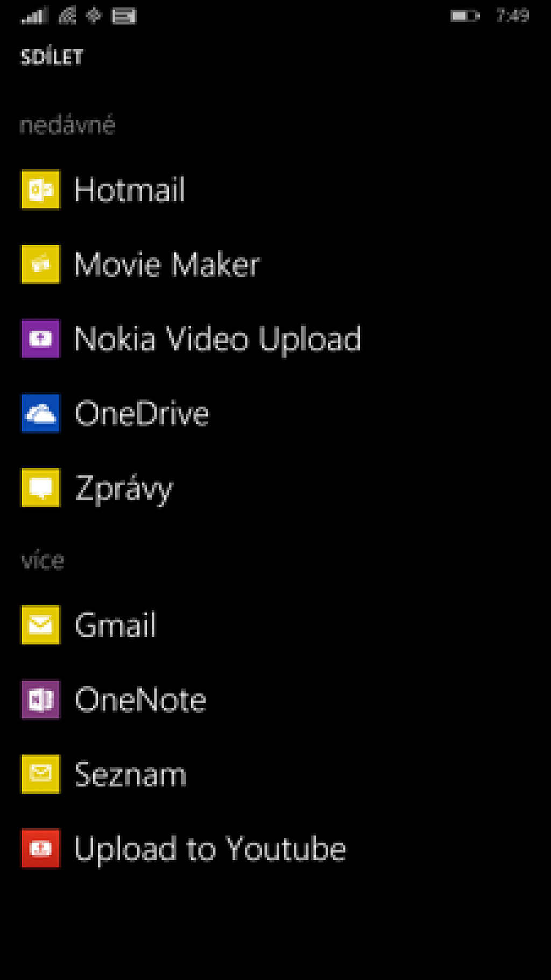Tap the blue OneDrive cloud icon

40,414
